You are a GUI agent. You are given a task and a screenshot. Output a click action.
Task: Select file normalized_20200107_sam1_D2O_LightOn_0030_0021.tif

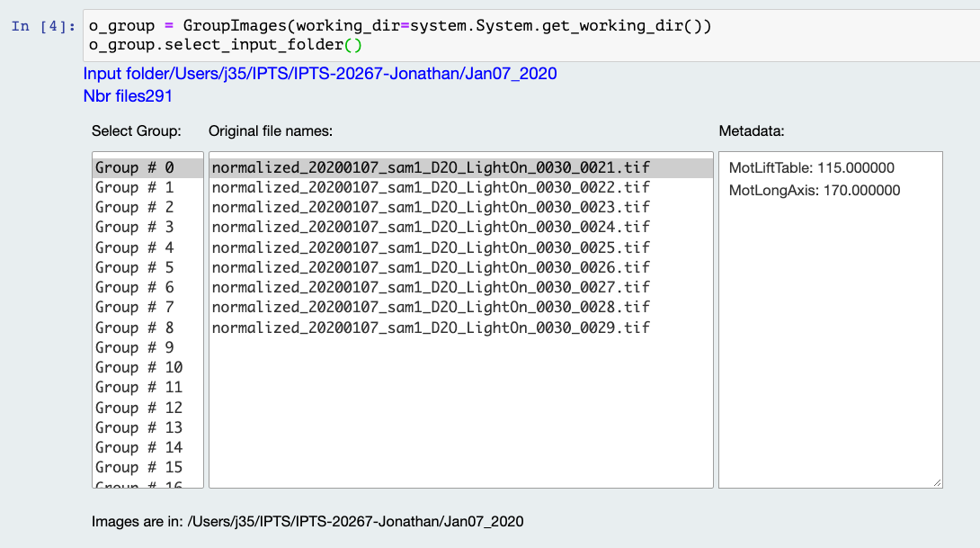(x=430, y=167)
